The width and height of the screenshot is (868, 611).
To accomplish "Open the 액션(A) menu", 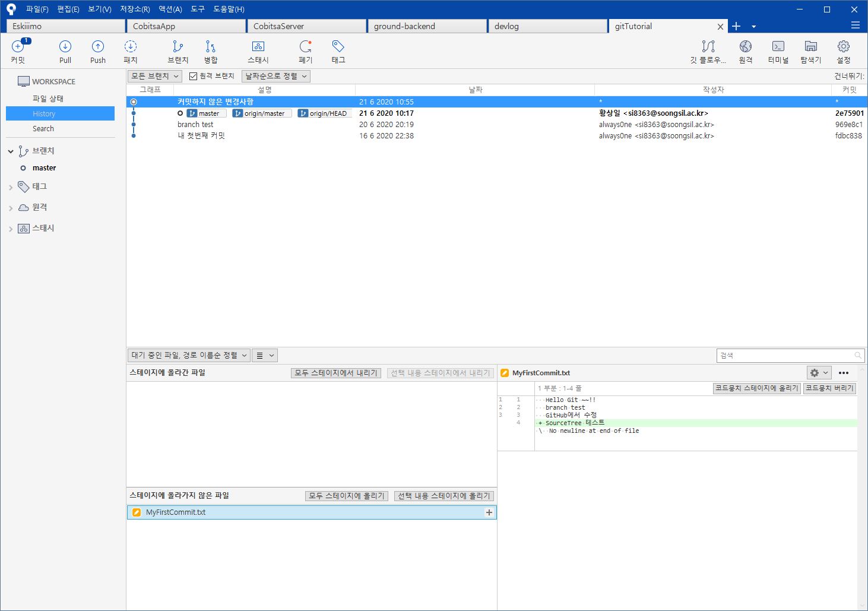I will pyautogui.click(x=170, y=9).
